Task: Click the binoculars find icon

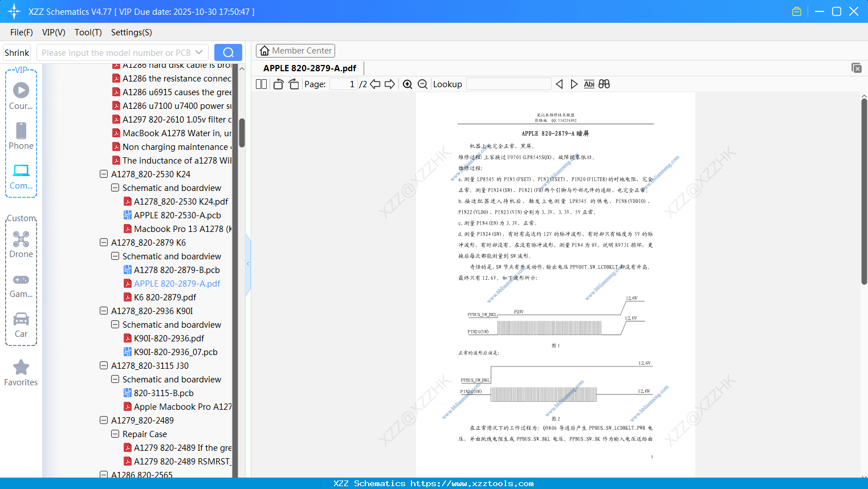Action: [x=604, y=84]
